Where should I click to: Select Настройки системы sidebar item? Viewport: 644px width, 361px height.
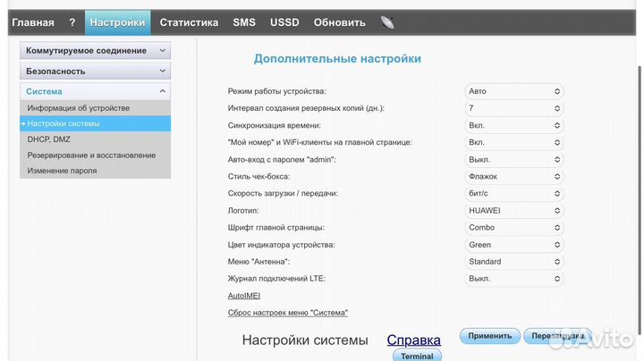tap(96, 123)
